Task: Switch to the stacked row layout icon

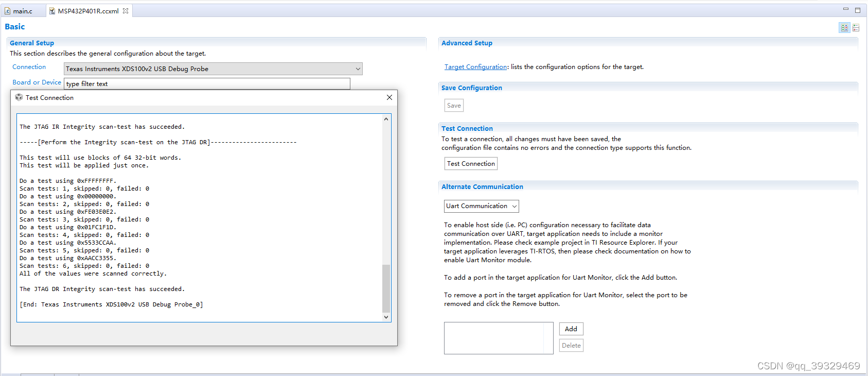Action: coord(856,28)
